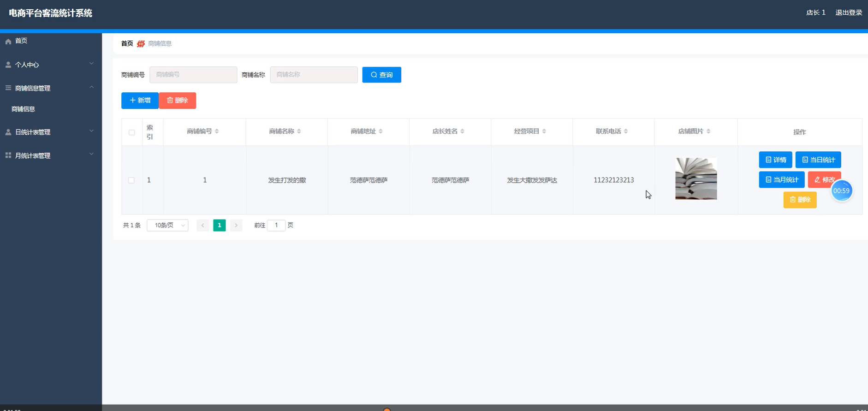
Task: Click 首页 in the breadcrumb
Action: (127, 44)
